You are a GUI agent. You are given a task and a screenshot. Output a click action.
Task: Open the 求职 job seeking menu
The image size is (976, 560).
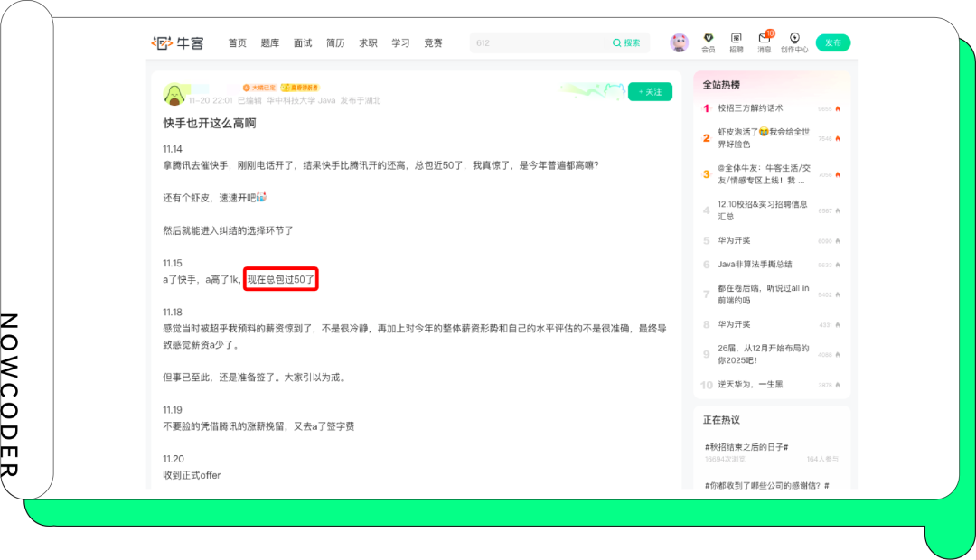tap(368, 43)
